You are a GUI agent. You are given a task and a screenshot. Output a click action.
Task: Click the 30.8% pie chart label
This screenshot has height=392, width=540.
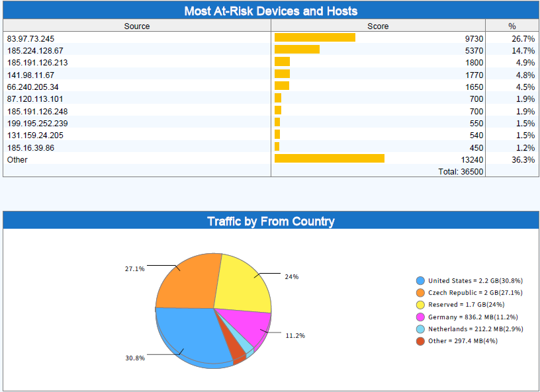pos(135,358)
